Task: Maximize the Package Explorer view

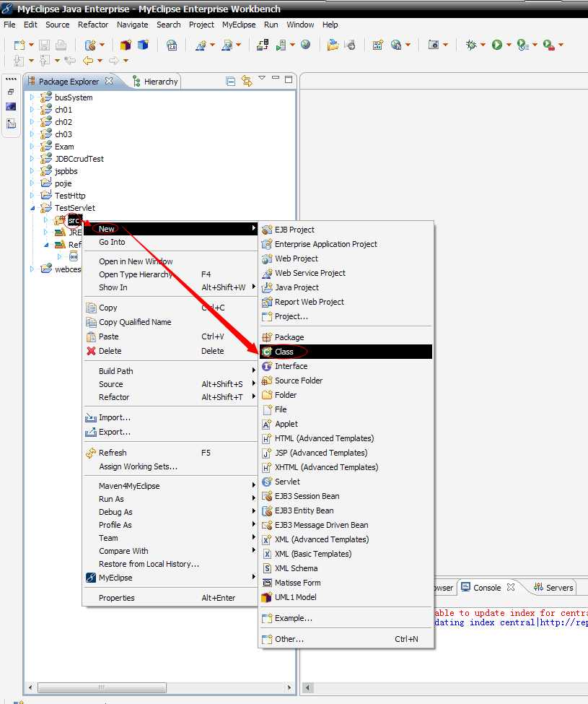Action: pyautogui.click(x=289, y=79)
